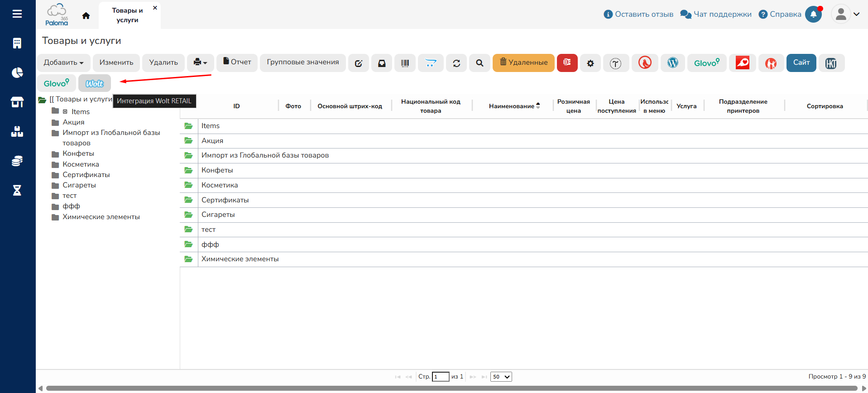Viewport: 868px width, 393px height.
Task: Click the orange Удаленные button
Action: (x=523, y=62)
